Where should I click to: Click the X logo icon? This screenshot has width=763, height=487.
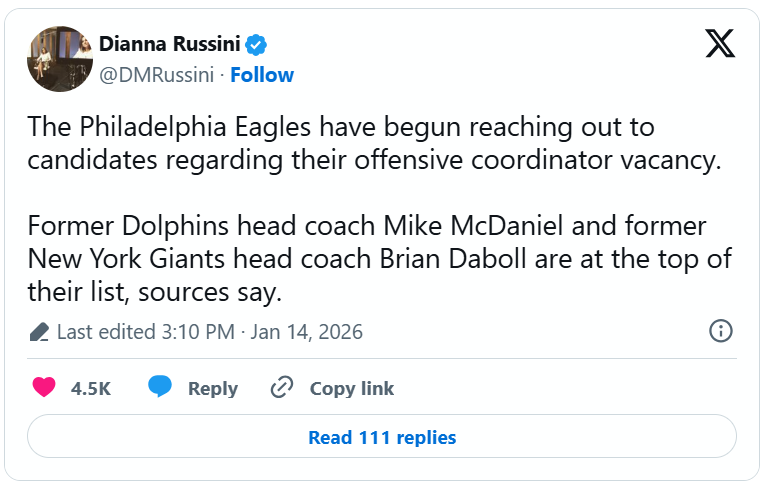click(719, 44)
